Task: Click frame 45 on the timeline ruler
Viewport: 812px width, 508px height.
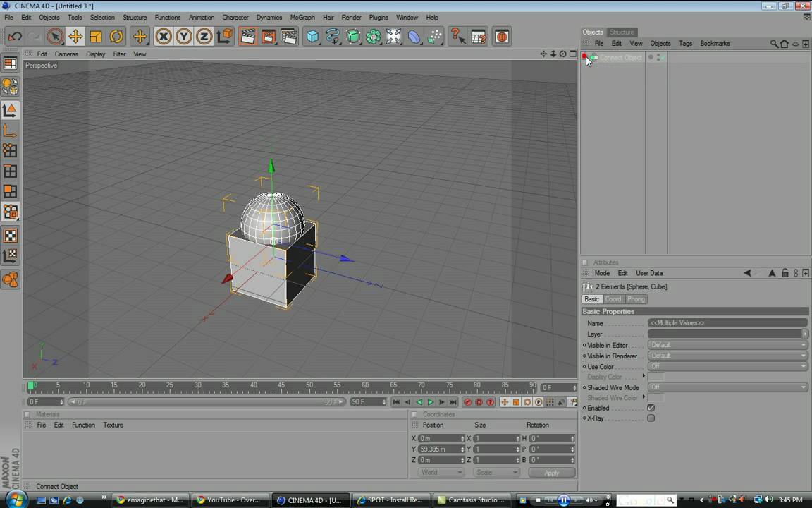Action: pos(281,387)
